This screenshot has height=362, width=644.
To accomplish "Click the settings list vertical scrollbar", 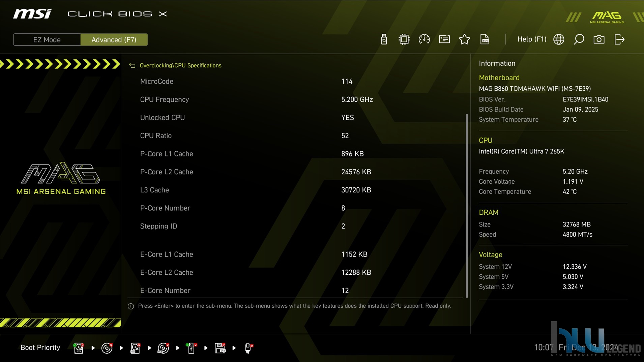I will click(x=467, y=206).
